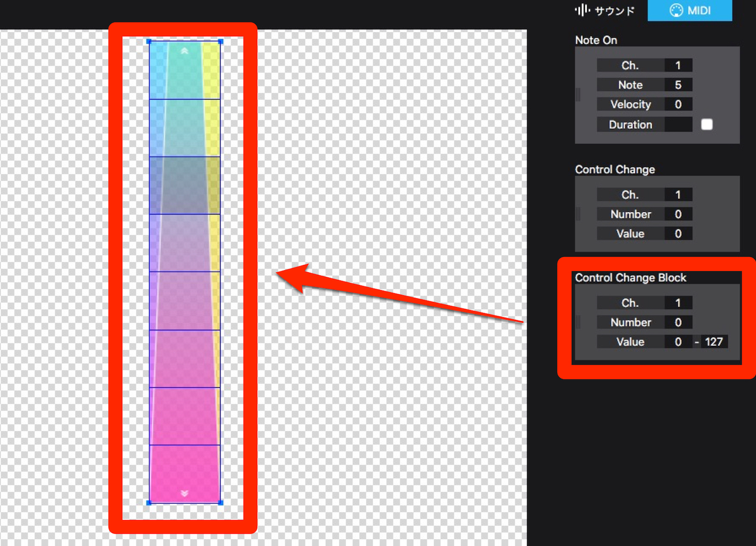
Task: Select the Control Change Number value field
Action: coord(678,214)
